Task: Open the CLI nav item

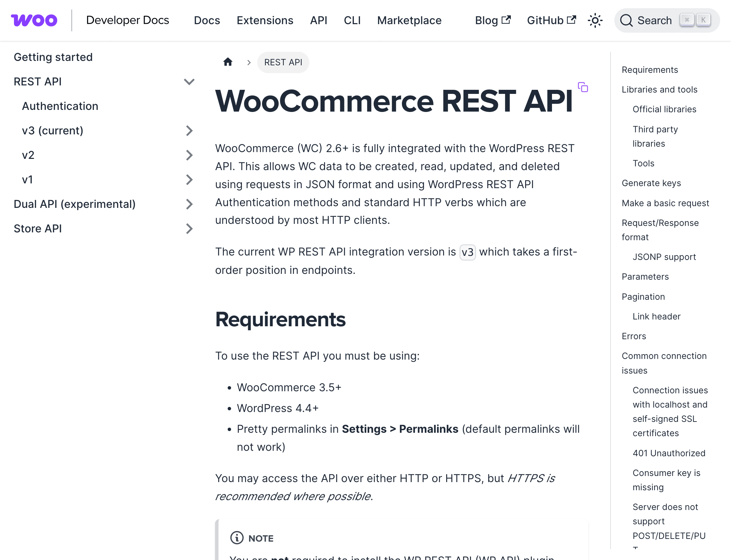Action: 352,20
